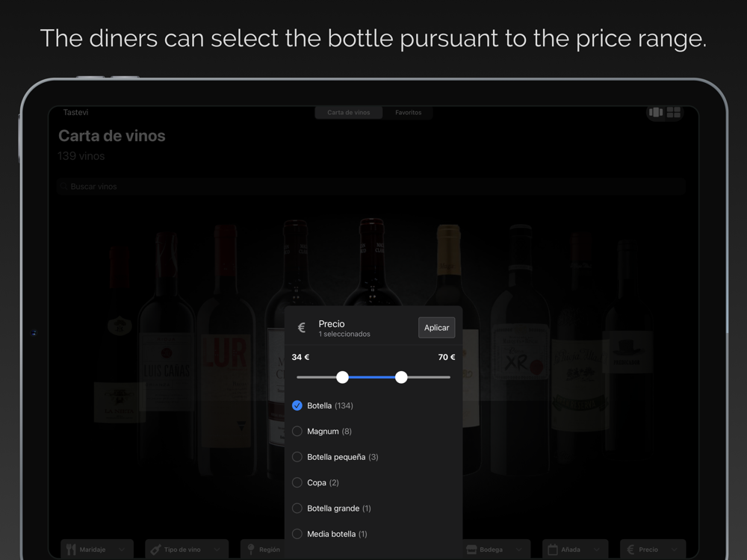
Task: Click the maximum price slider handle
Action: point(401,377)
